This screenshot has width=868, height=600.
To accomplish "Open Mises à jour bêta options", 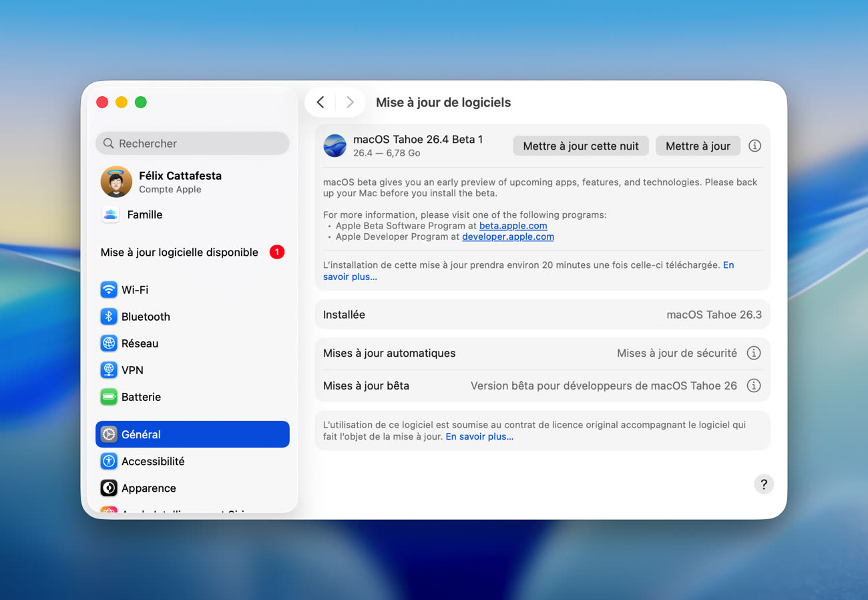I will coord(754,386).
